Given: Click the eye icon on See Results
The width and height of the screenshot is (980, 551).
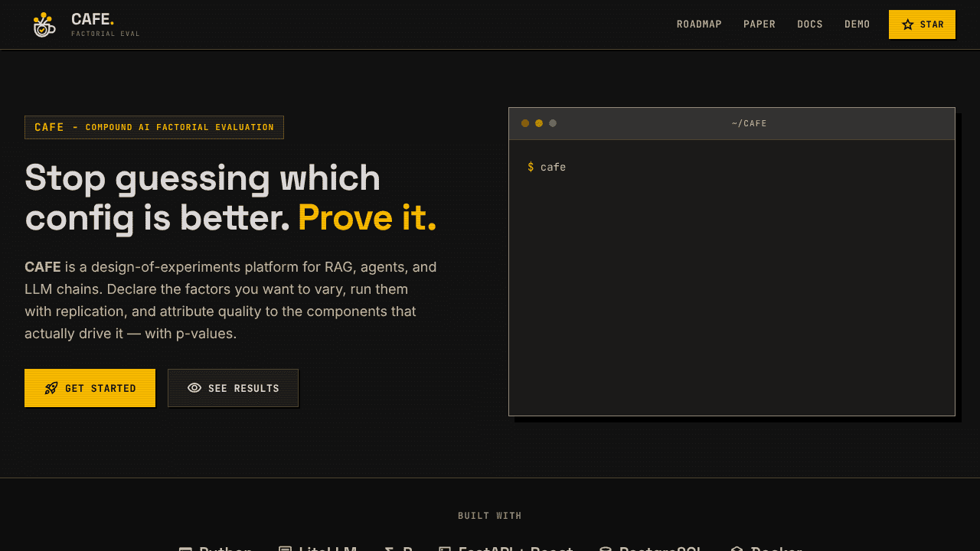Looking at the screenshot, I should tap(194, 388).
